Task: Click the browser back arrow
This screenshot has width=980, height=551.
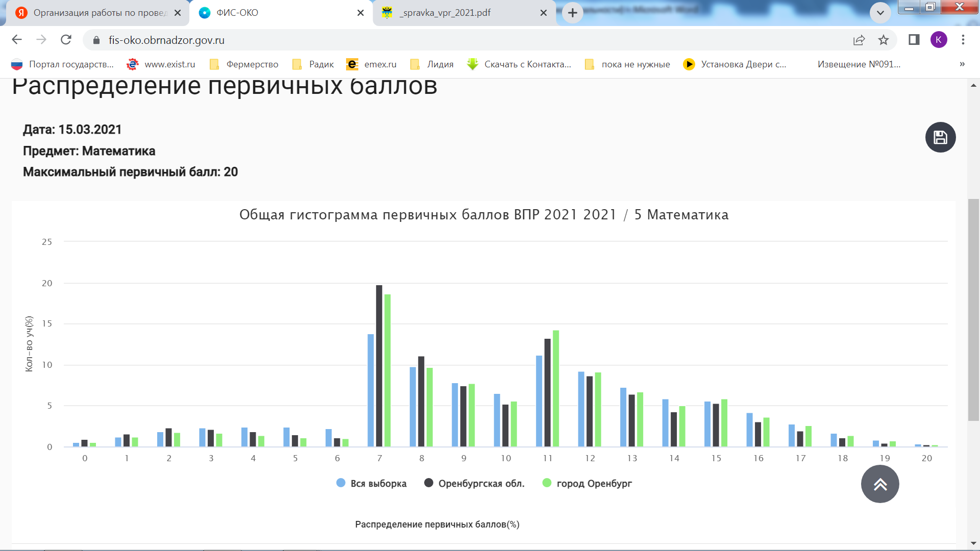Action: 17,40
